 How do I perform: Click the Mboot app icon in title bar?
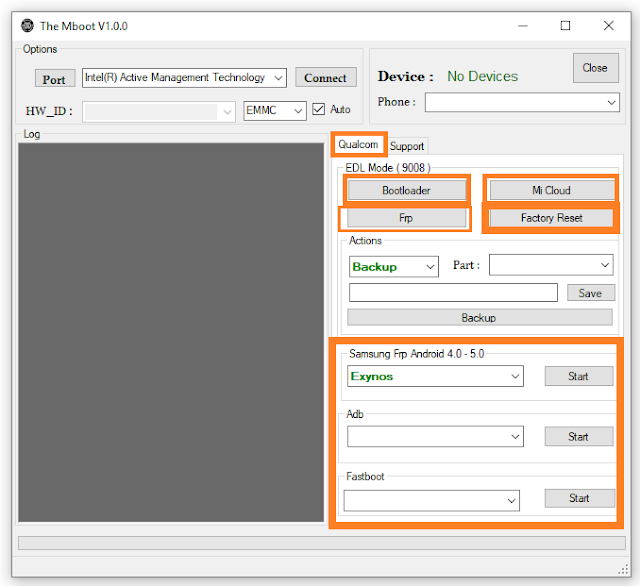click(x=27, y=26)
